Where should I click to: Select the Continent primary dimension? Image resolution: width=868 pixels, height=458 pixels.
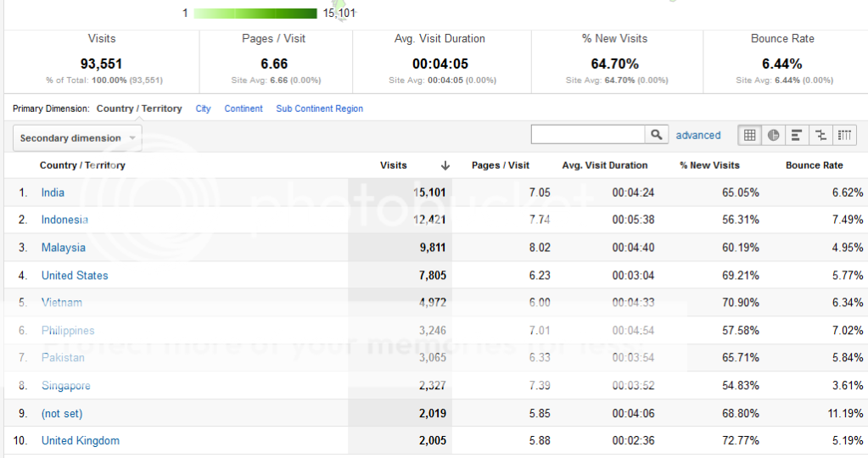pyautogui.click(x=244, y=109)
